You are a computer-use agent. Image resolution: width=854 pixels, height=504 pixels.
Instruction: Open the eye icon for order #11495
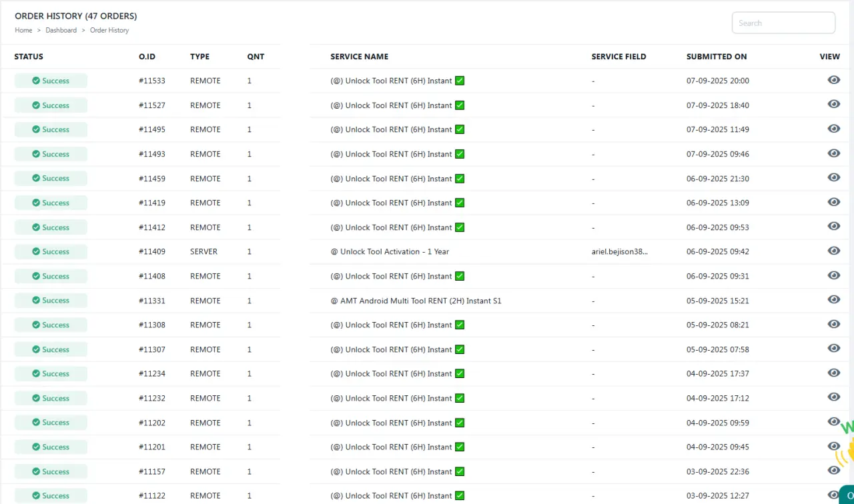click(x=833, y=129)
